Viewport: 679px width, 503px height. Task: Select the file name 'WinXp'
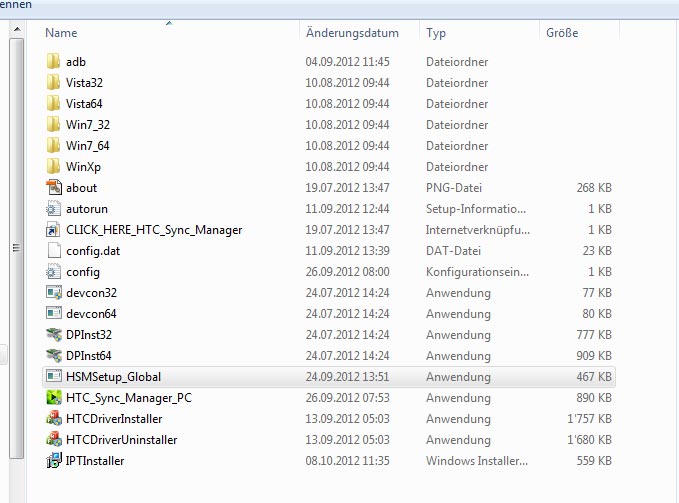[83, 167]
